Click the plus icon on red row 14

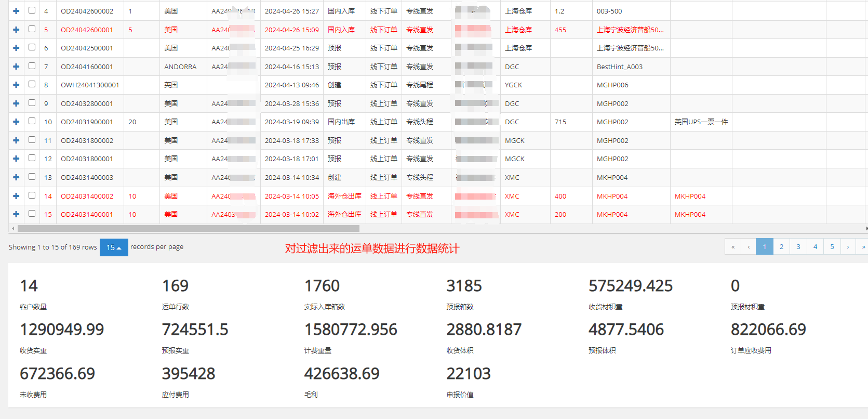click(16, 196)
